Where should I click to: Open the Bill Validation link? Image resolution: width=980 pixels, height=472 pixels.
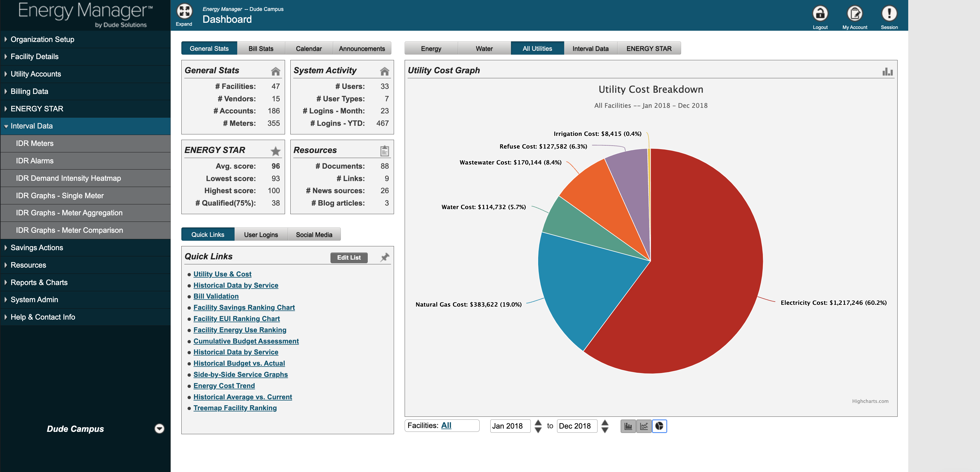[216, 296]
